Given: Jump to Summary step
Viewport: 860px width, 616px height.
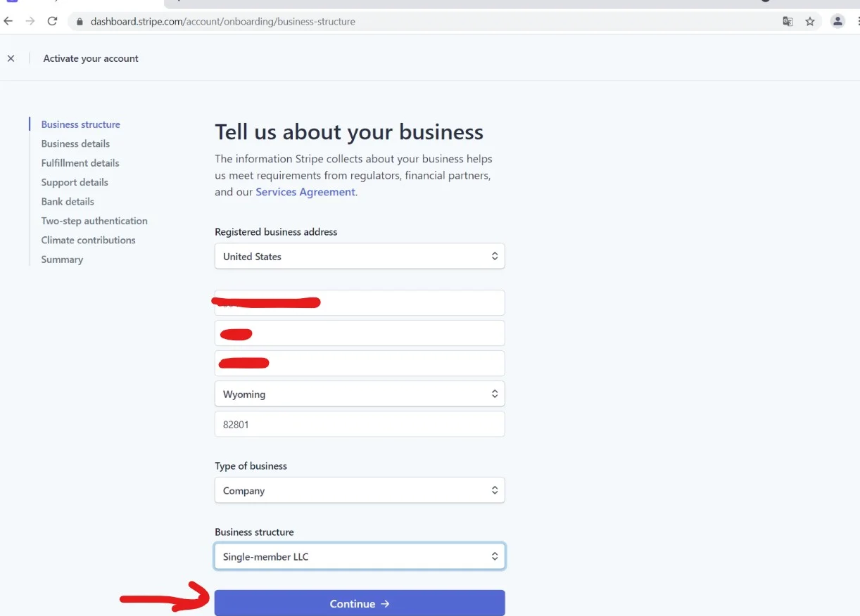Looking at the screenshot, I should pos(62,259).
